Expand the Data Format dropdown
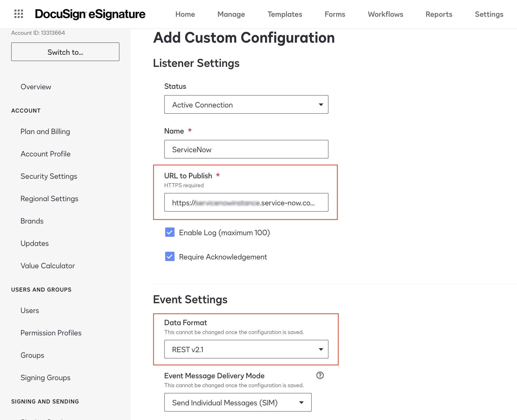 click(x=246, y=349)
